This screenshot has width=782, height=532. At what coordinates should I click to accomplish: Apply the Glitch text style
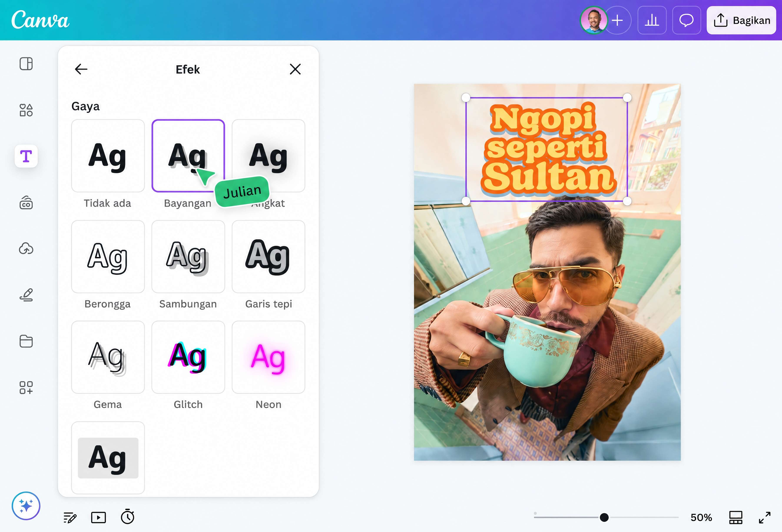188,357
